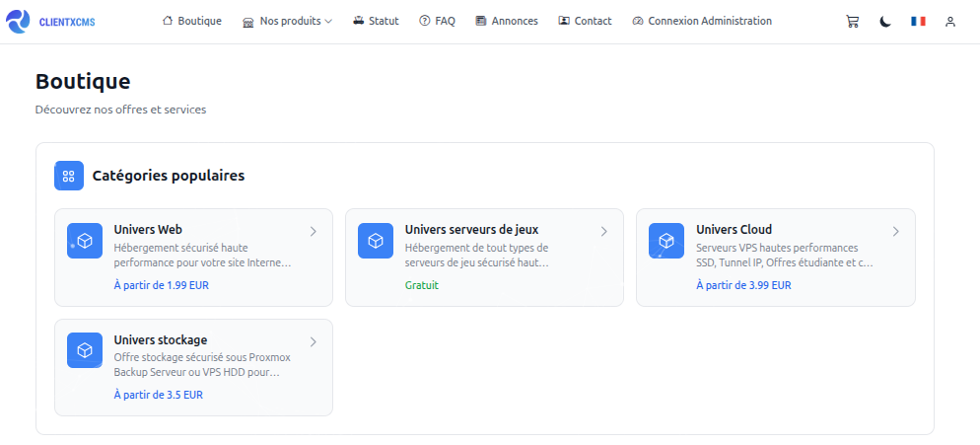The height and width of the screenshot is (445, 980).
Task: Open Univers Web via its chevron arrow
Action: tap(313, 232)
